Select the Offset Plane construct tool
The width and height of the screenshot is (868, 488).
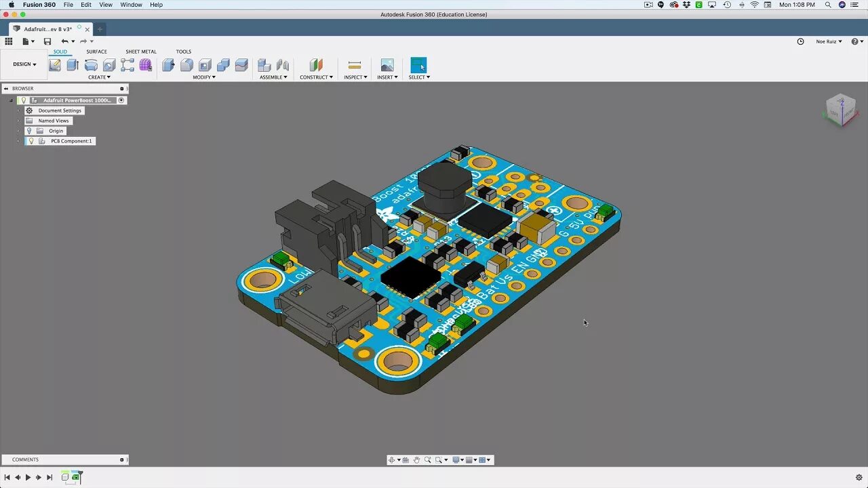(316, 65)
